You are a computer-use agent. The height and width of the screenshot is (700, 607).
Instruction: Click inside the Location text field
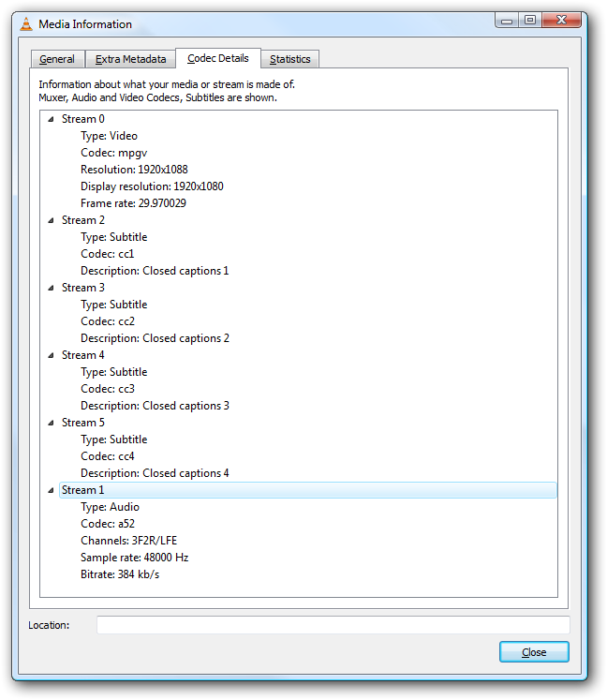tap(333, 625)
